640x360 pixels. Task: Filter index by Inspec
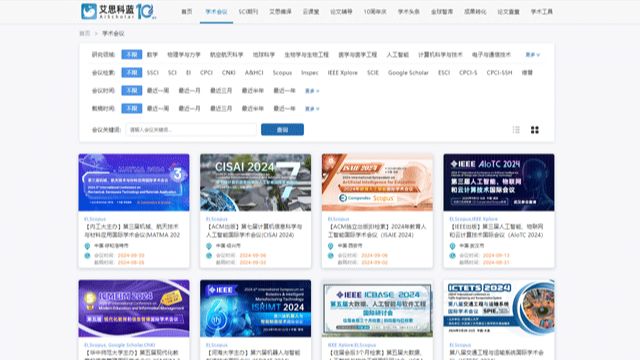310,73
